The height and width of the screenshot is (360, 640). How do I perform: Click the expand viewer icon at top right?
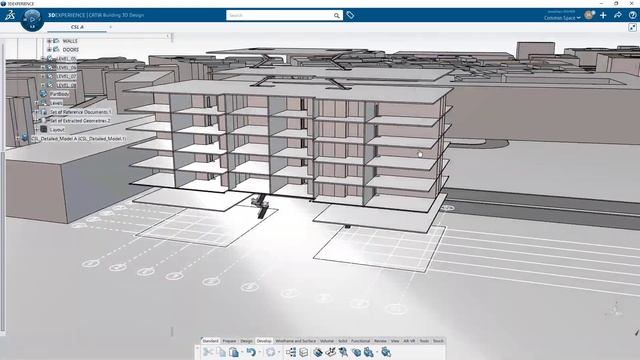(632, 27)
